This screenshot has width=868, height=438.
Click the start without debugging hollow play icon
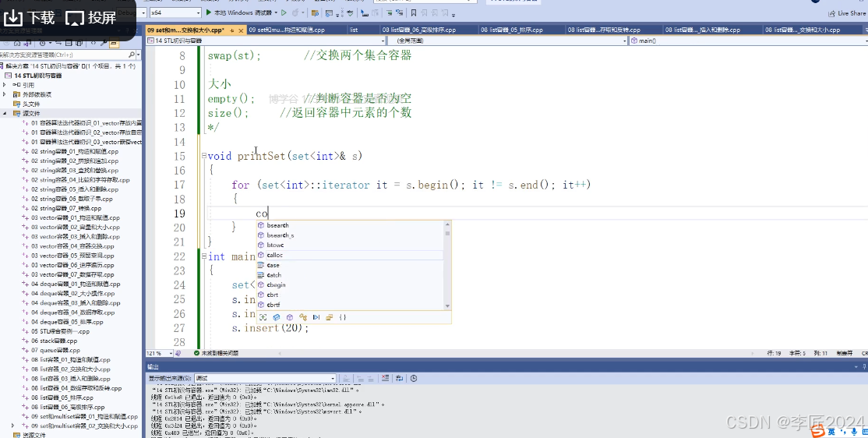[x=284, y=12]
